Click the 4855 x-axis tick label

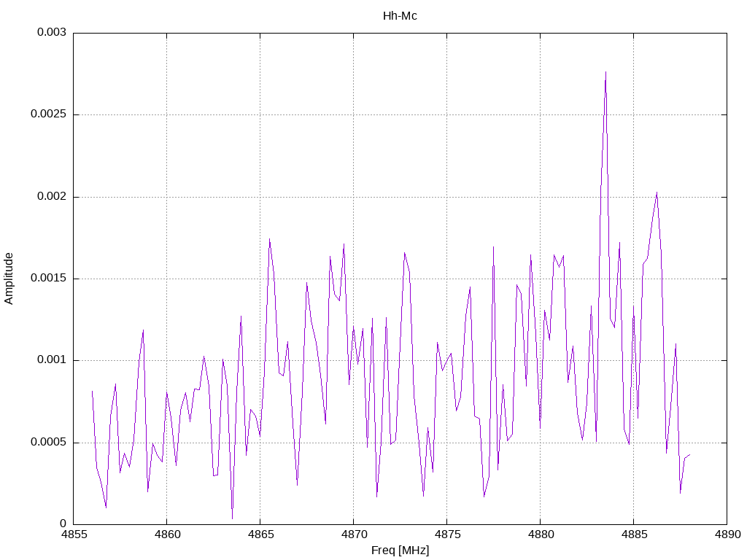[74, 534]
